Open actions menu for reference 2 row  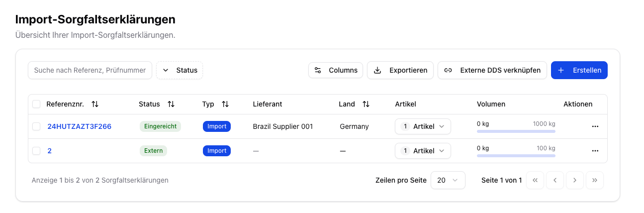click(x=595, y=151)
